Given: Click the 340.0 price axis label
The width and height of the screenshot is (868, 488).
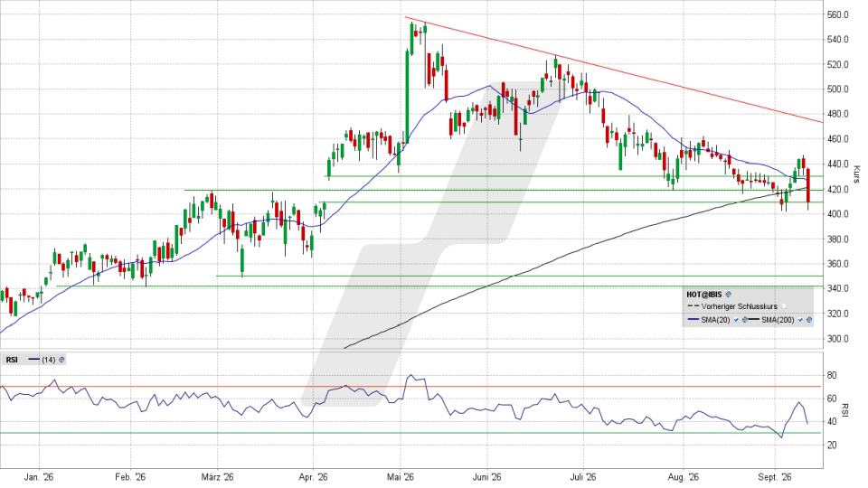Looking at the screenshot, I should (x=838, y=288).
